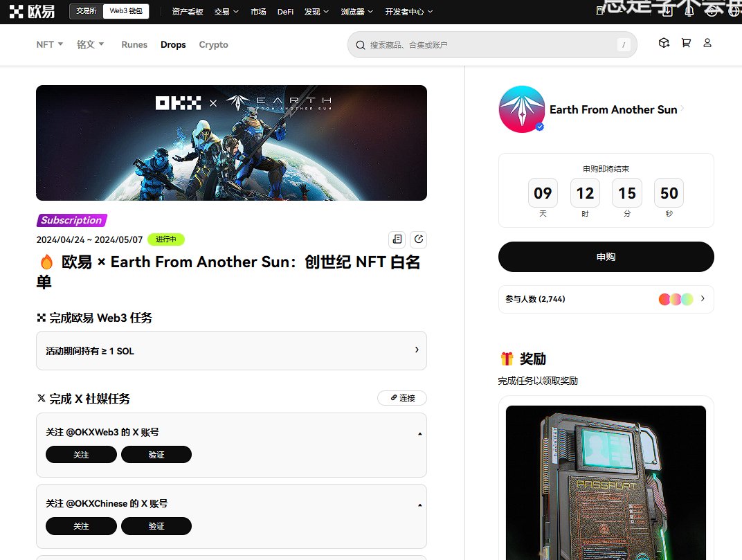This screenshot has width=742, height=560.
Task: Collapse the 关注 @OKXWeb3 task
Action: [x=419, y=433]
